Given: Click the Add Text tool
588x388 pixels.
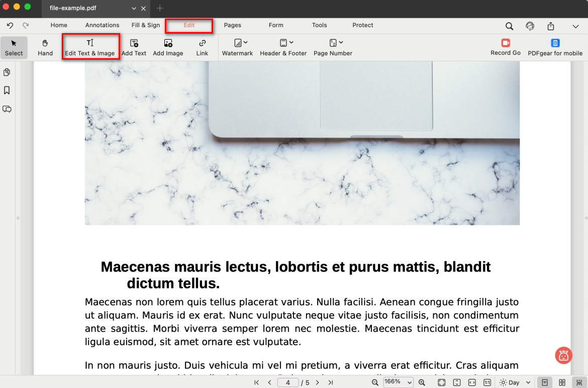Looking at the screenshot, I should (134, 48).
